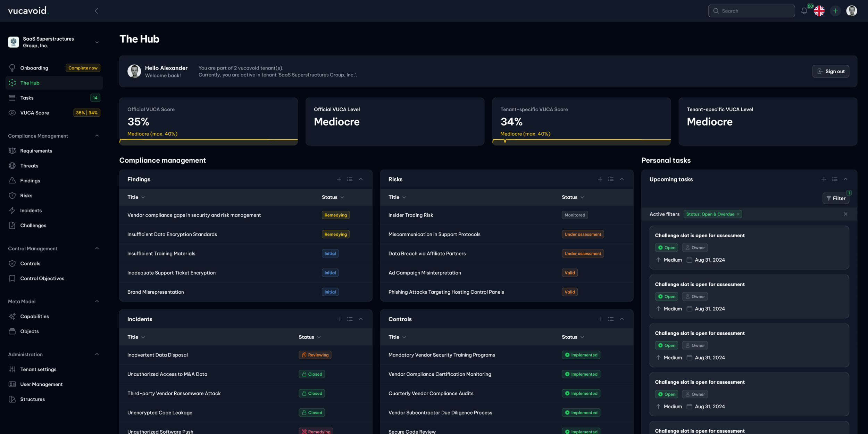Click 'Complete now' next to Onboarding

pos(83,68)
